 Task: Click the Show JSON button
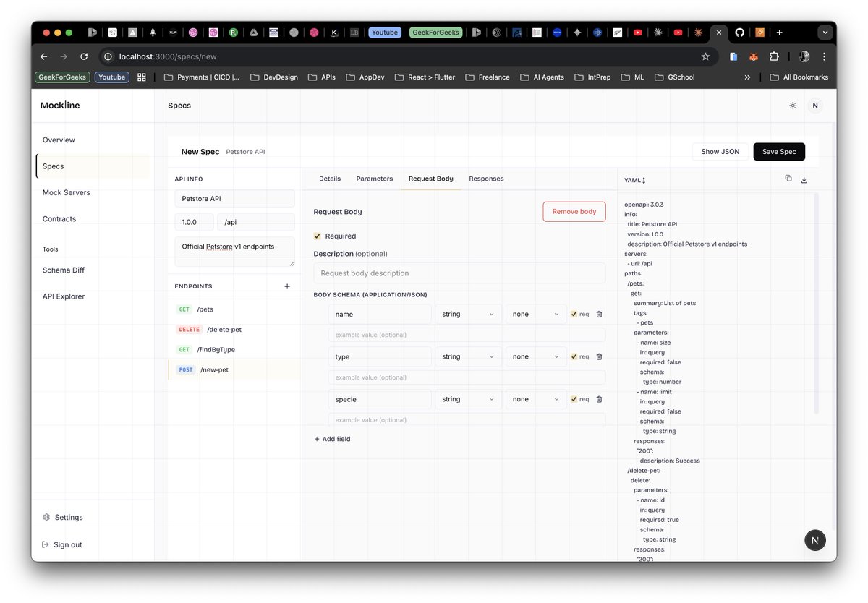point(720,152)
